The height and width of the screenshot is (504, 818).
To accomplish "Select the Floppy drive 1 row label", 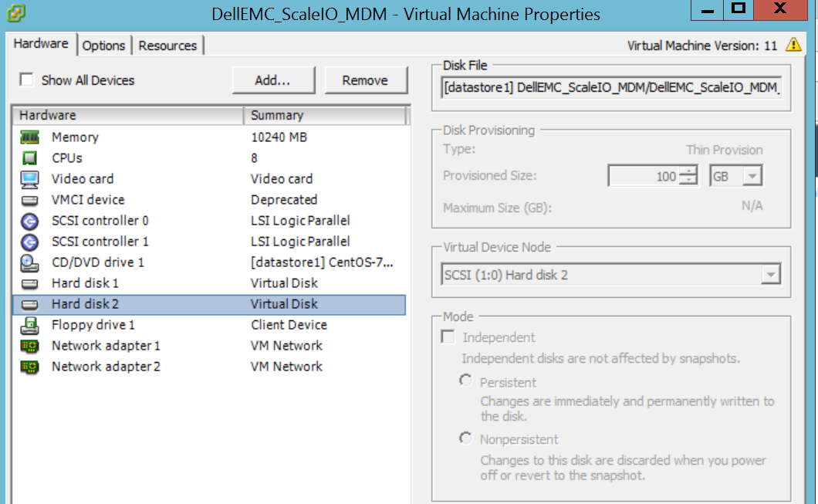I will [x=93, y=325].
